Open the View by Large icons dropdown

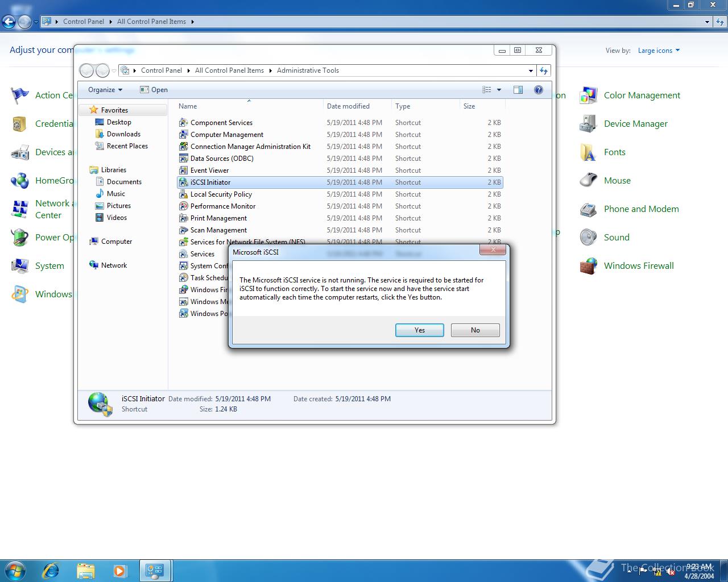(x=659, y=51)
